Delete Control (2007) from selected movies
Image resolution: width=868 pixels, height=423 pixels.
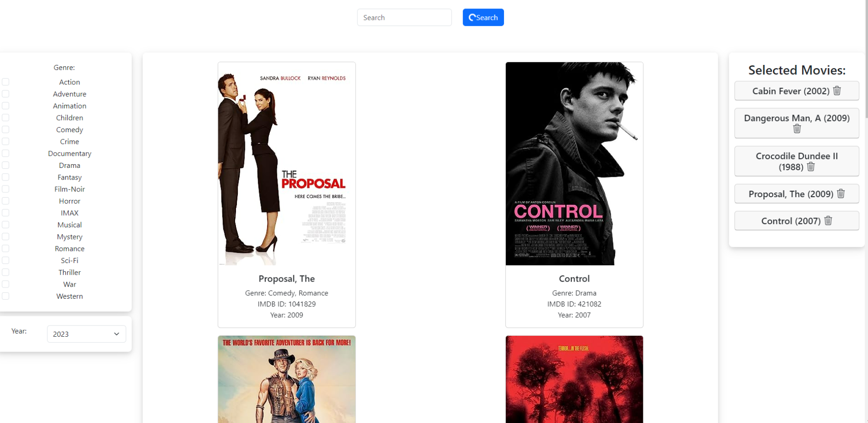click(828, 220)
